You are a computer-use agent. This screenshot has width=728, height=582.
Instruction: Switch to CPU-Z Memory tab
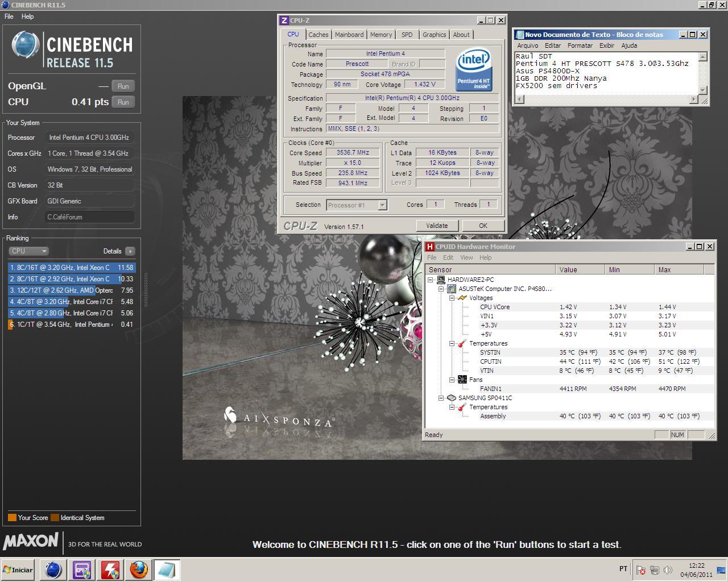(x=381, y=35)
